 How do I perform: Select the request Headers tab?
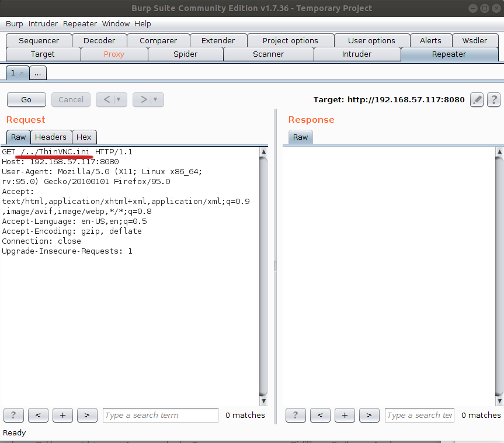pyautogui.click(x=51, y=137)
